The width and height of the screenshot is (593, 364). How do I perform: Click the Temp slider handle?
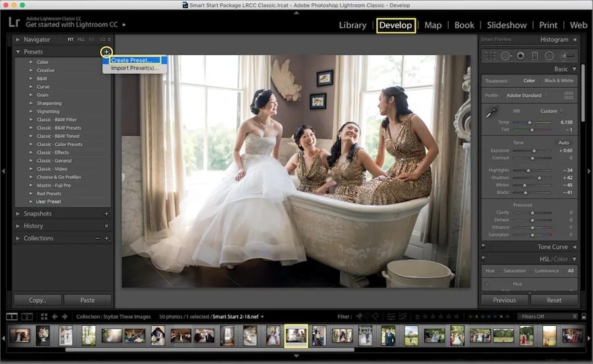tap(530, 122)
